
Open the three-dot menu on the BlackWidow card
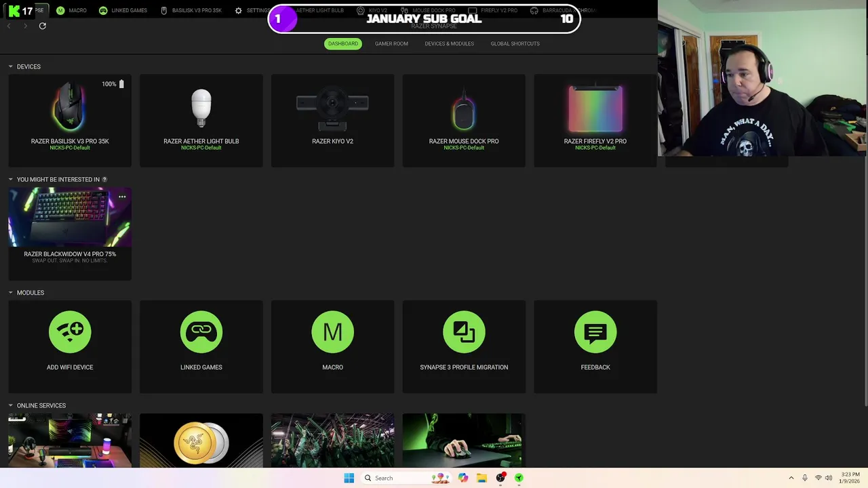[122, 197]
